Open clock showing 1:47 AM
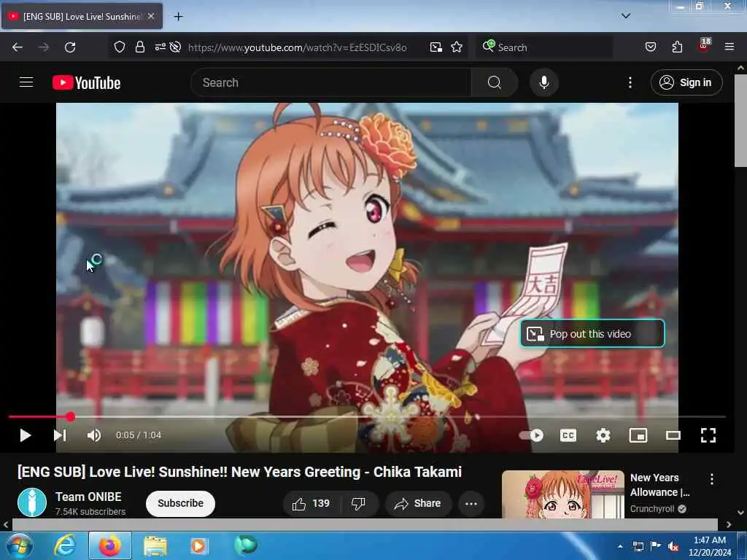 coord(710,546)
